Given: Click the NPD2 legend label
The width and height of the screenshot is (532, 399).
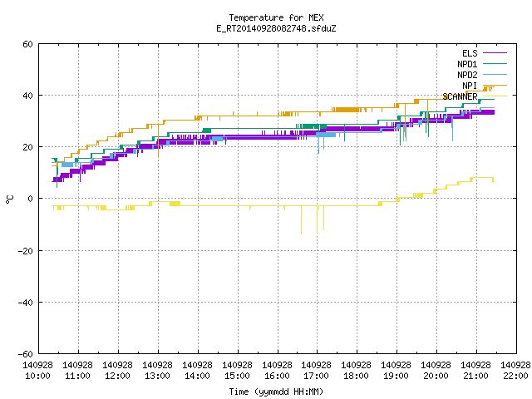Looking at the screenshot, I should 467,75.
